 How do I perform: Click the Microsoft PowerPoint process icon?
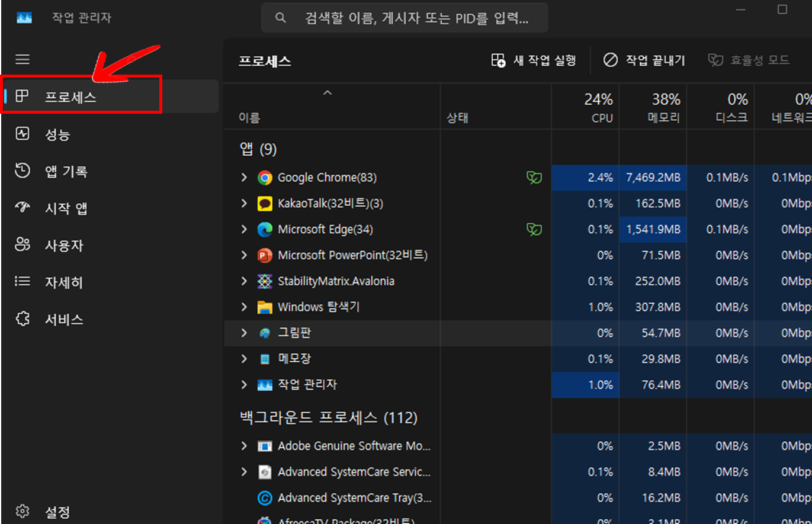point(265,255)
